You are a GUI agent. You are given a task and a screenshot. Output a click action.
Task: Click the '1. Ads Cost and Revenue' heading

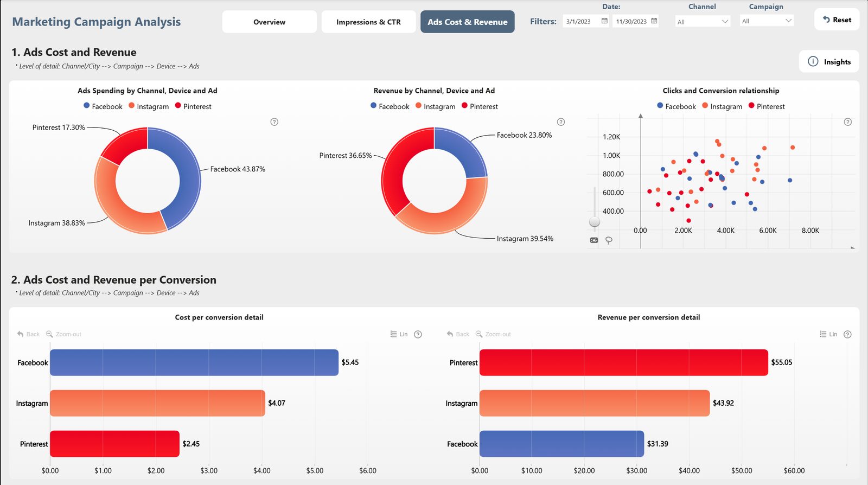(74, 52)
